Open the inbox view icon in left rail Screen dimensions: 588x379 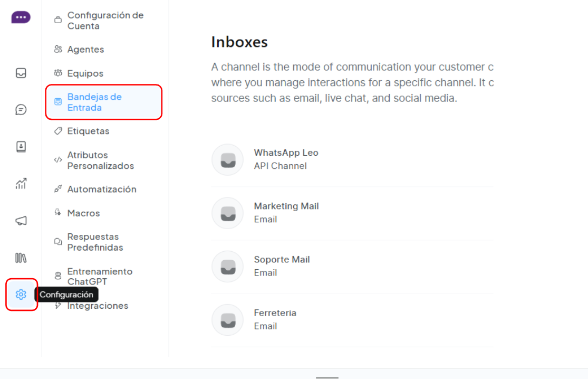21,73
